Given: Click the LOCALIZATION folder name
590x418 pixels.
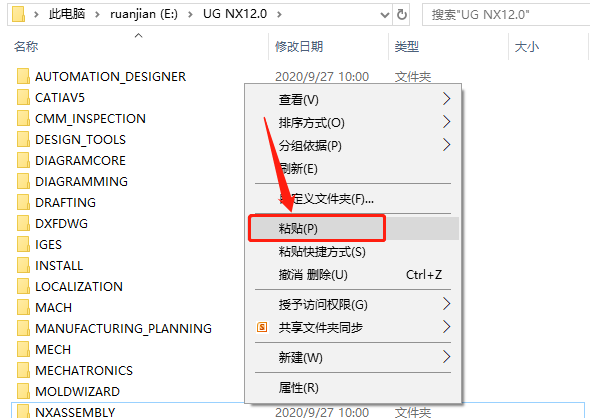Looking at the screenshot, I should coord(79,286).
